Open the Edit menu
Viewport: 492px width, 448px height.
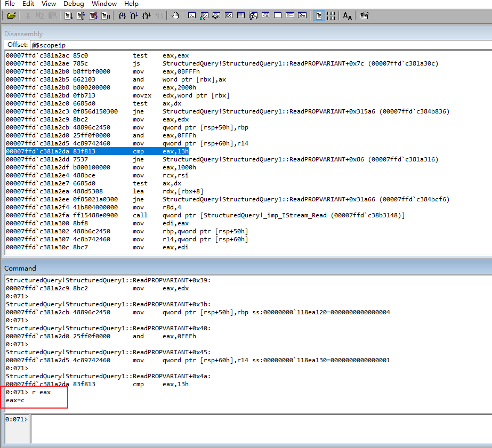28,3
